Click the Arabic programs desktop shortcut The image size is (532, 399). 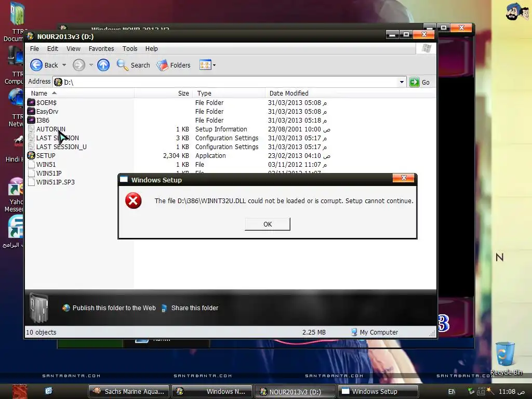(x=14, y=232)
